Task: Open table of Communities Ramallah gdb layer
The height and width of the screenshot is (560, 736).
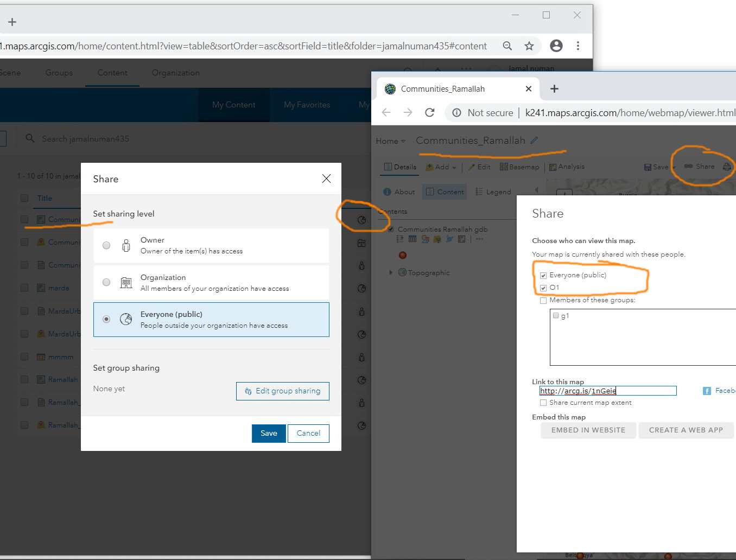Action: pyautogui.click(x=413, y=239)
